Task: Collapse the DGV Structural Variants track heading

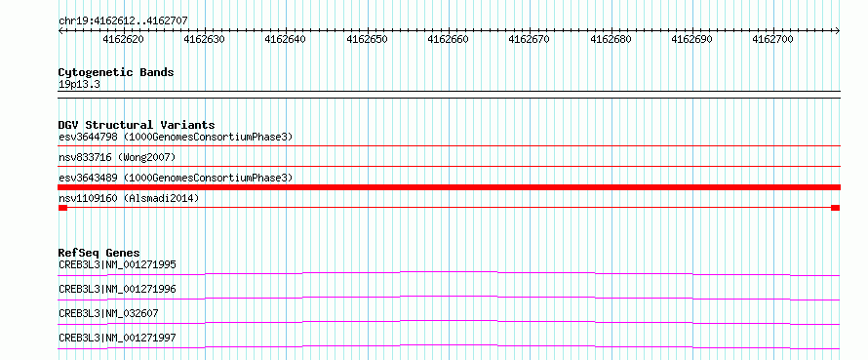Action: (137, 125)
